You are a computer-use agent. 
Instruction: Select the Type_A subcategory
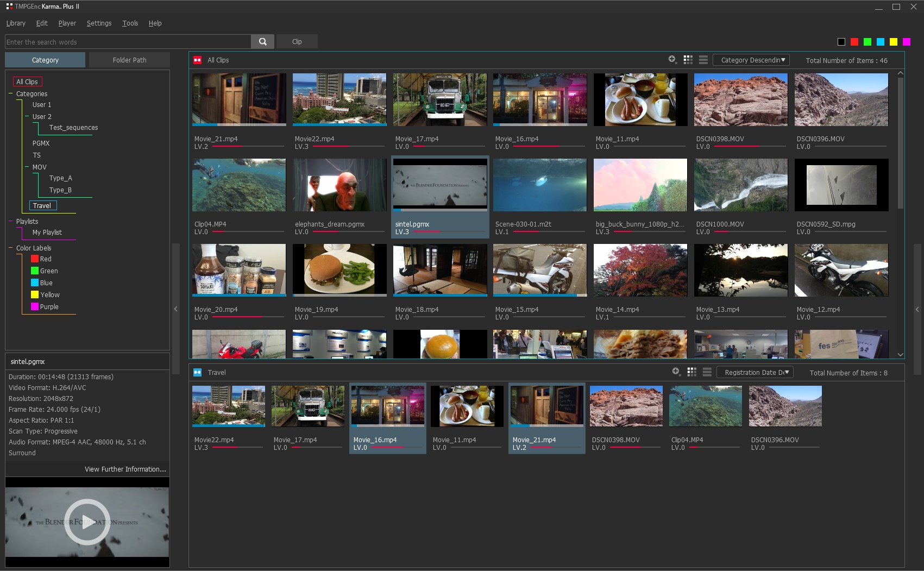(x=60, y=178)
